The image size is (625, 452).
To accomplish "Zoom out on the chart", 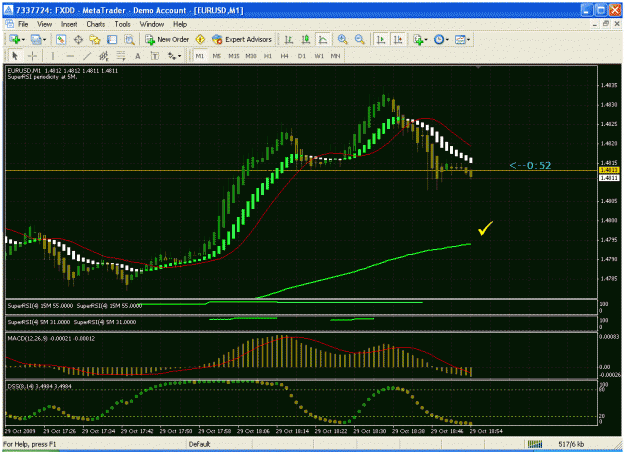I will (x=360, y=39).
